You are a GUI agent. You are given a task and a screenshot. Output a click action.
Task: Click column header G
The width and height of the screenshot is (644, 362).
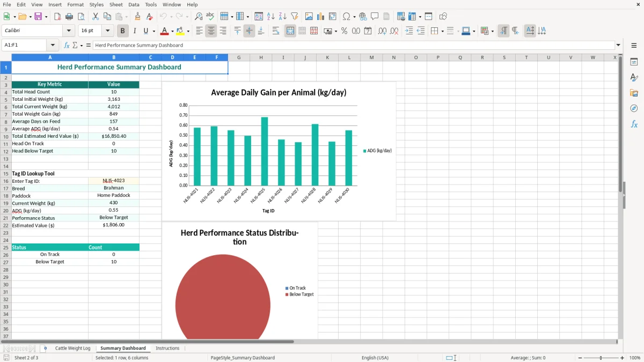(238, 57)
